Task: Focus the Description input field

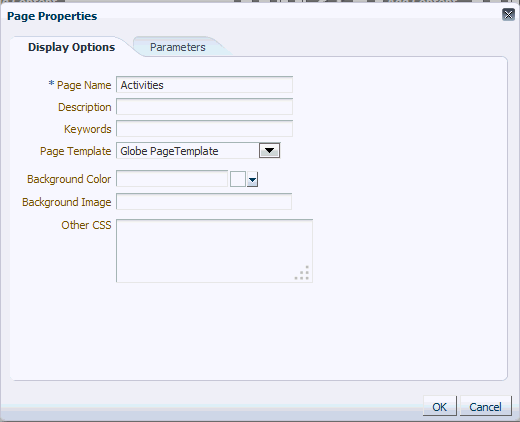Action: pos(204,107)
